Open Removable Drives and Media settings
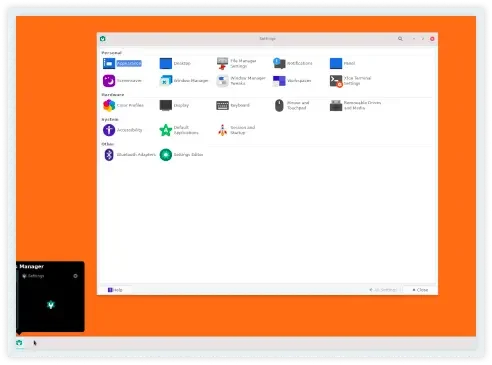This screenshot has width=492, height=365. click(355, 105)
